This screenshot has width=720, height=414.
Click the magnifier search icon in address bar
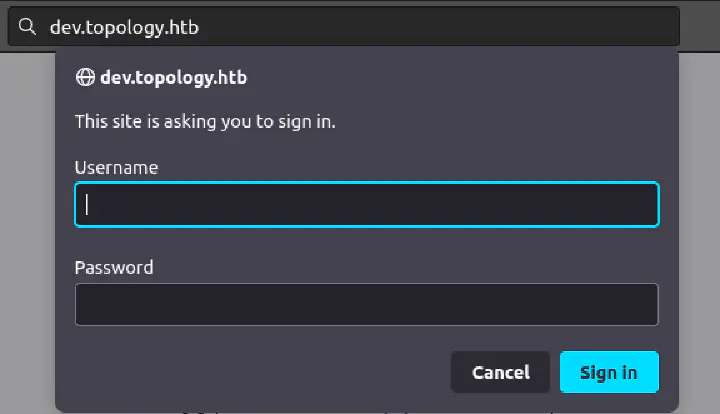click(x=26, y=27)
